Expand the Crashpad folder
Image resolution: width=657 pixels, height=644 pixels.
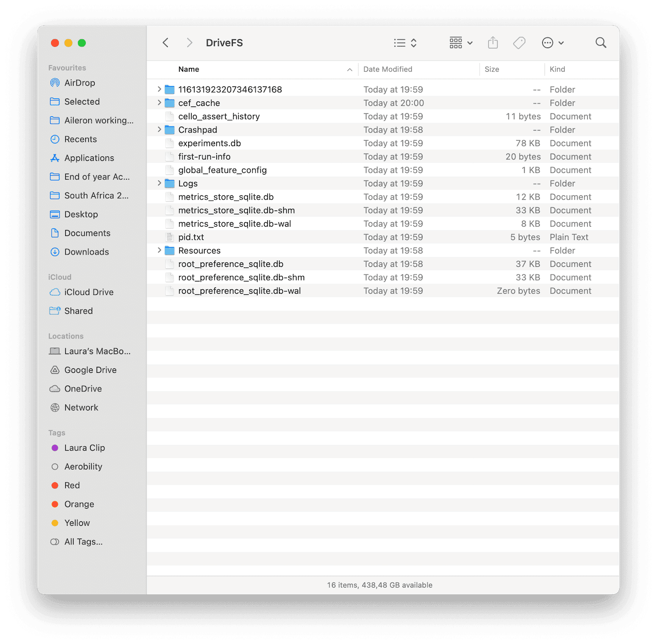[159, 129]
